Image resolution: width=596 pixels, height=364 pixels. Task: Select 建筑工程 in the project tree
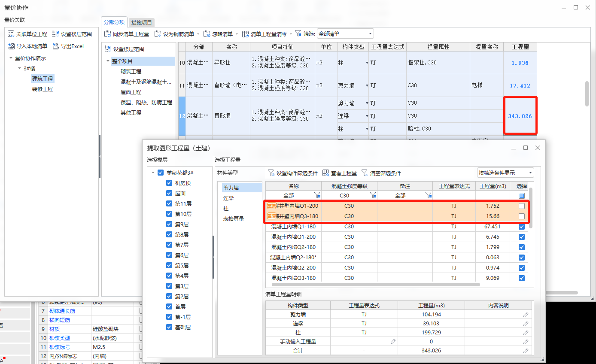pos(43,79)
